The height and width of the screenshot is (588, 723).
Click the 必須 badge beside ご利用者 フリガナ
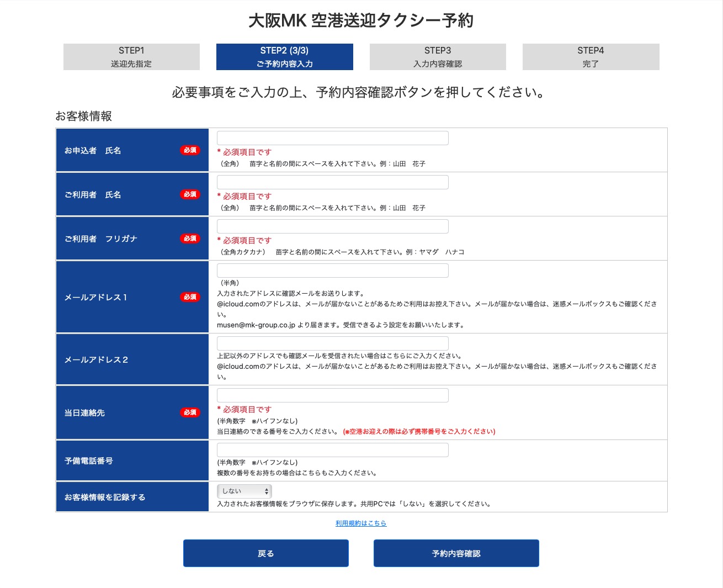(190, 239)
